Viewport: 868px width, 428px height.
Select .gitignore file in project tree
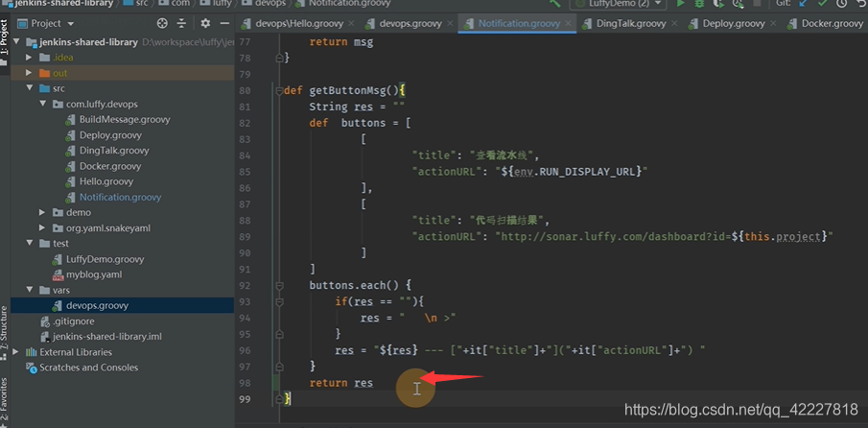tap(74, 321)
